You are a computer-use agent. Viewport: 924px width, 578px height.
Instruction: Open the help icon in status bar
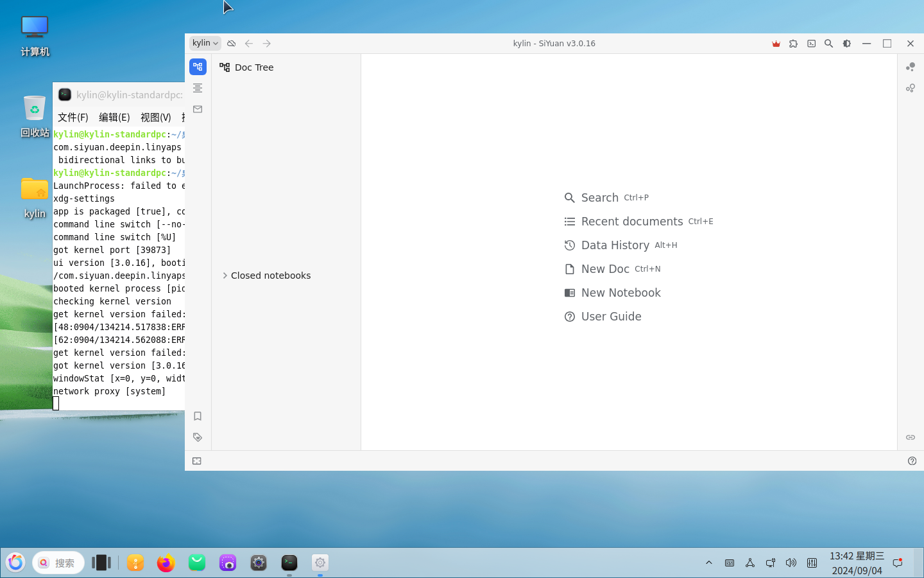pos(912,461)
